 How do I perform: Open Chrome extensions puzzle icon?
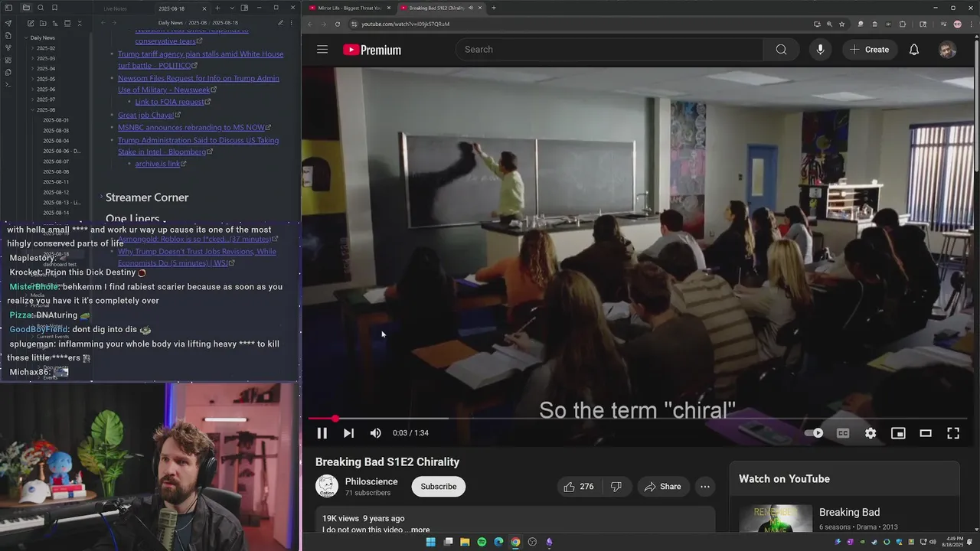coord(903,24)
